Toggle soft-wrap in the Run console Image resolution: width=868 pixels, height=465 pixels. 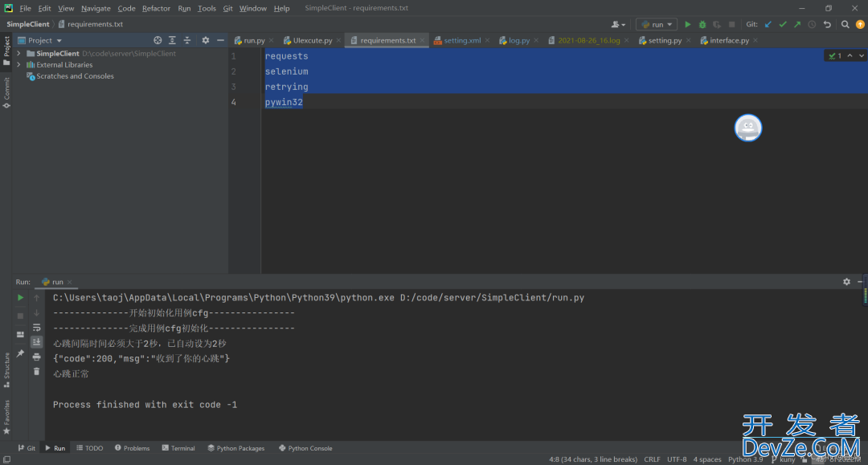pyautogui.click(x=36, y=328)
